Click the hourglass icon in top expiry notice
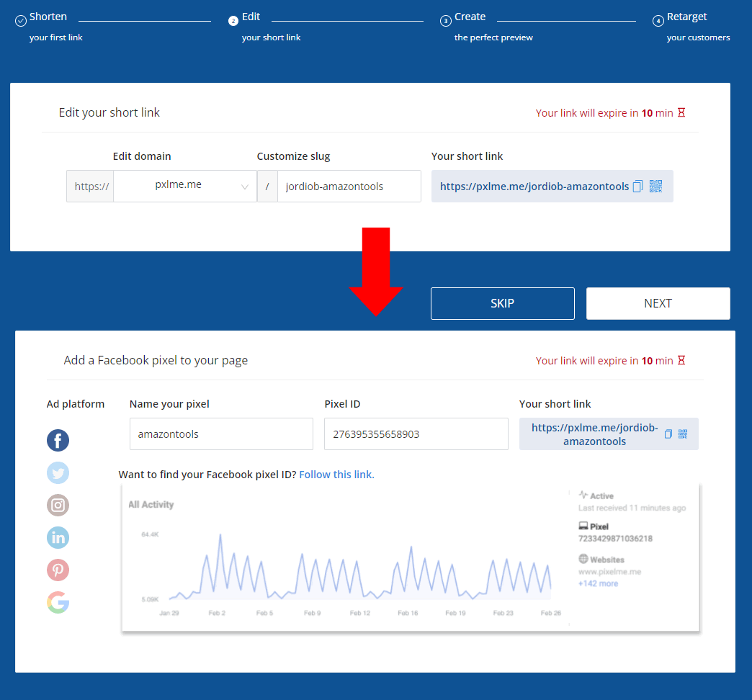752x700 pixels. [x=681, y=112]
